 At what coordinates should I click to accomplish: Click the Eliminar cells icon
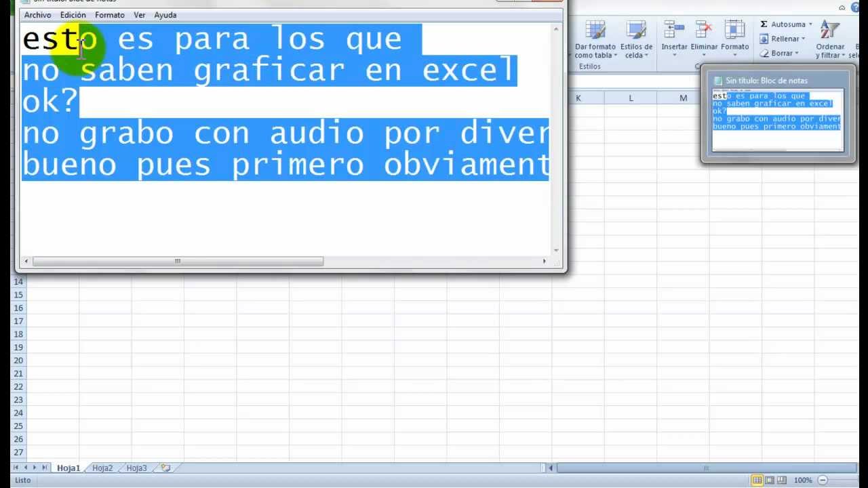coord(704,30)
